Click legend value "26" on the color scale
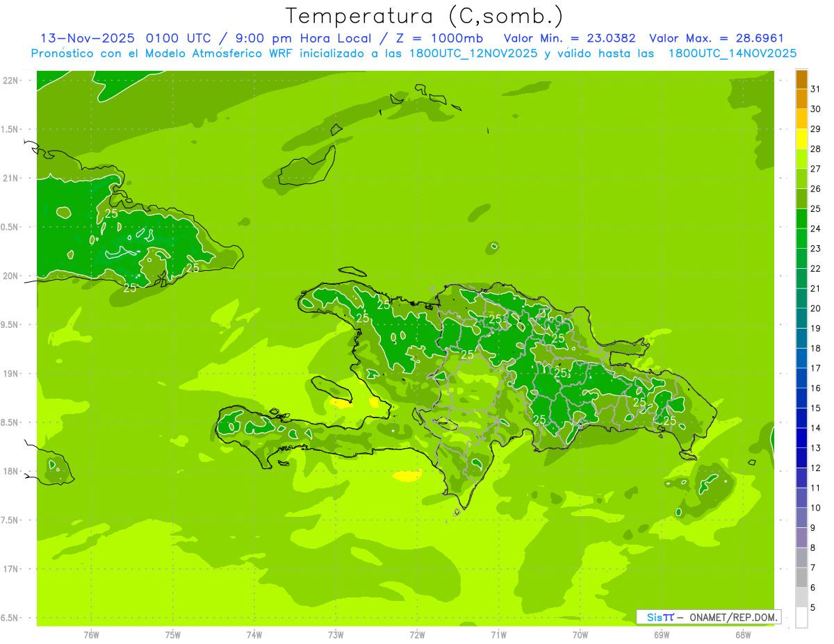The height and width of the screenshot is (644, 834). (815, 189)
